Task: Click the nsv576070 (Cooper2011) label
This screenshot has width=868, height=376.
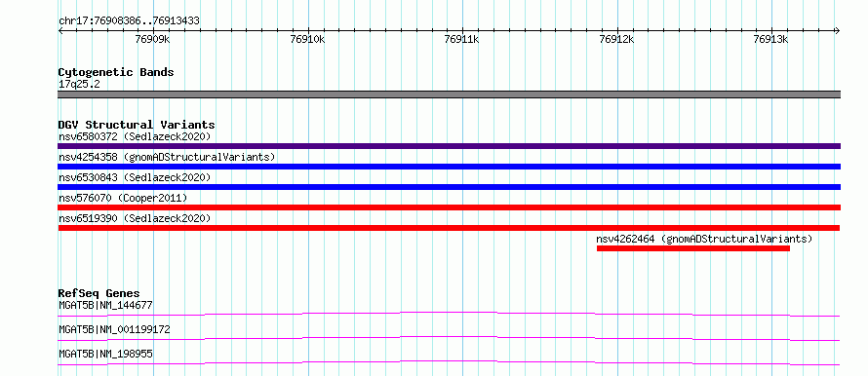Action: pos(123,198)
